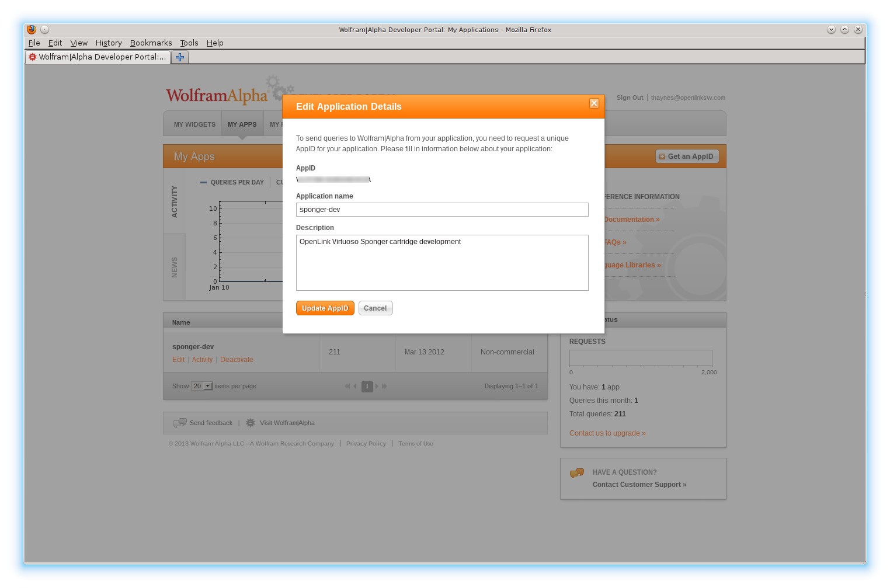
Task: Click the Get an AppID button
Action: coord(687,156)
